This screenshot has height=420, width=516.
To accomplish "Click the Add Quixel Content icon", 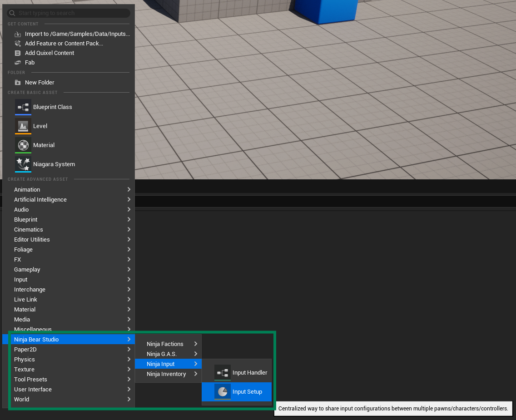I will pos(18,53).
